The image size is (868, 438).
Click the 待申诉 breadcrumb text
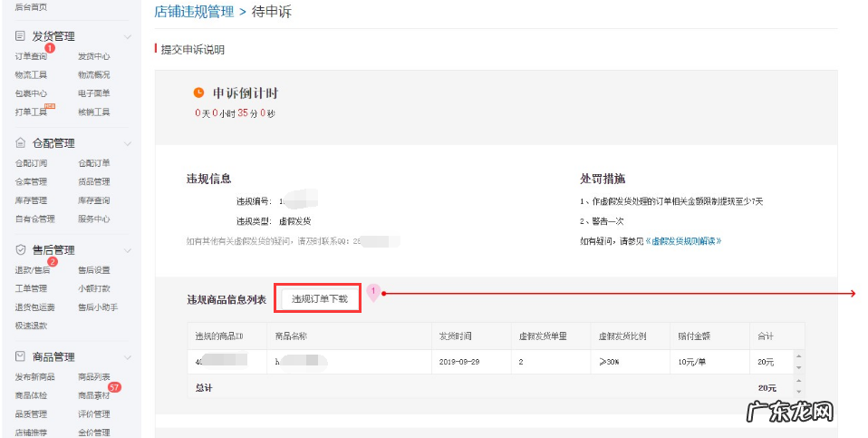point(272,12)
